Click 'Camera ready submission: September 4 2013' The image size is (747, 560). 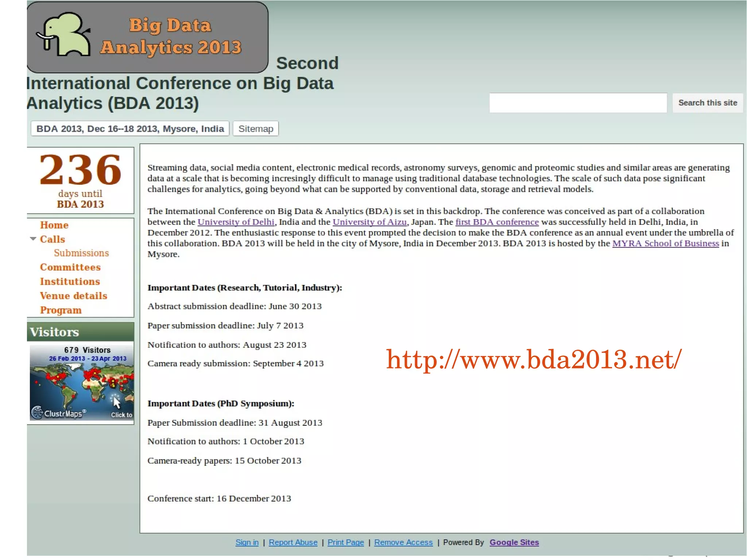click(x=236, y=364)
